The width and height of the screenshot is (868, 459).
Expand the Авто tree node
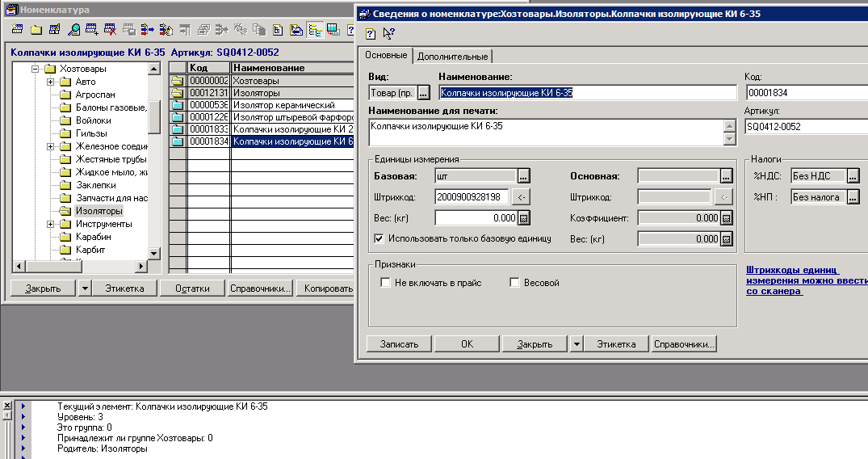[x=51, y=82]
